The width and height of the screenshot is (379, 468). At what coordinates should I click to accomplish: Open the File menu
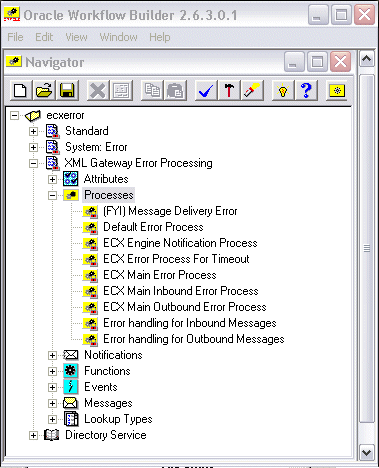(15, 37)
